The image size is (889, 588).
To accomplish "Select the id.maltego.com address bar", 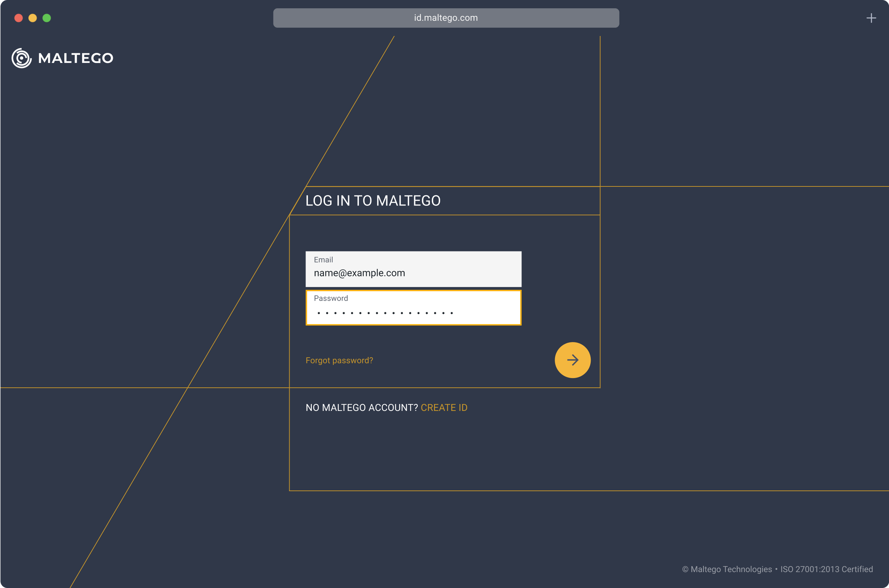I will [446, 18].
